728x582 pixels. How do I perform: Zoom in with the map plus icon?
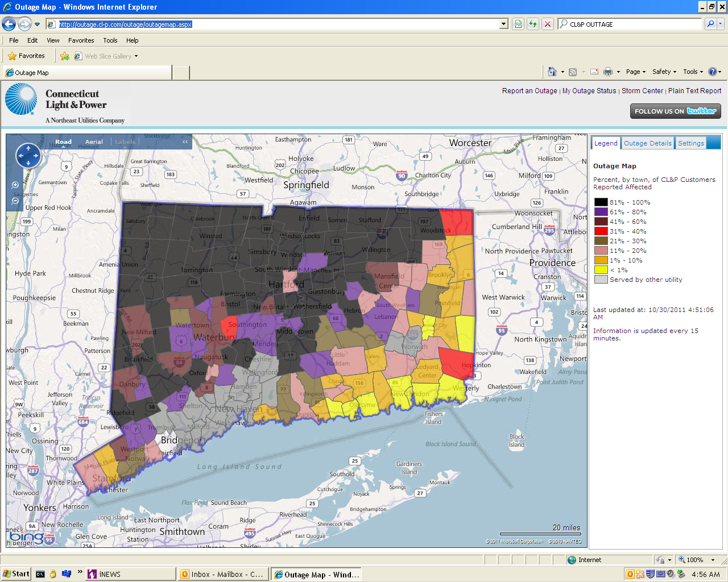pyautogui.click(x=15, y=185)
